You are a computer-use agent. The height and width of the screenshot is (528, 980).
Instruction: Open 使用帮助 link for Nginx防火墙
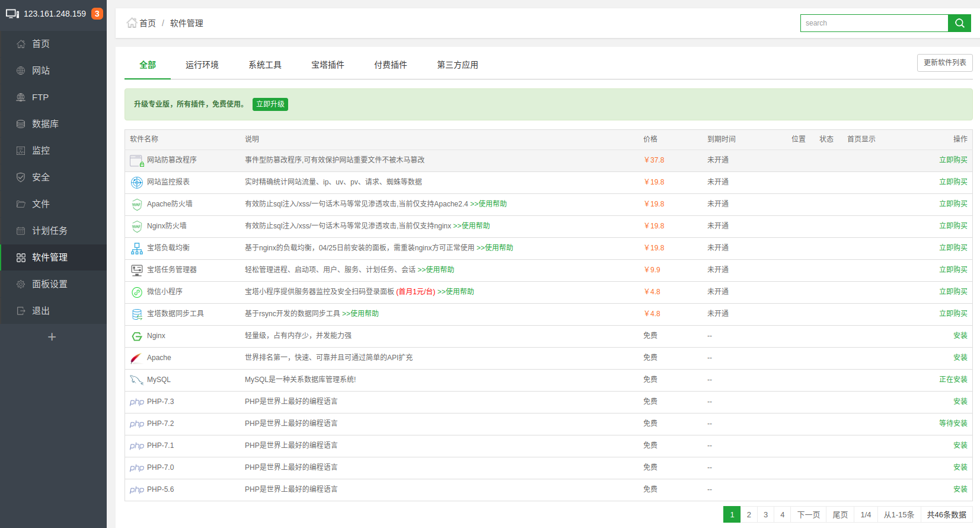coord(471,226)
